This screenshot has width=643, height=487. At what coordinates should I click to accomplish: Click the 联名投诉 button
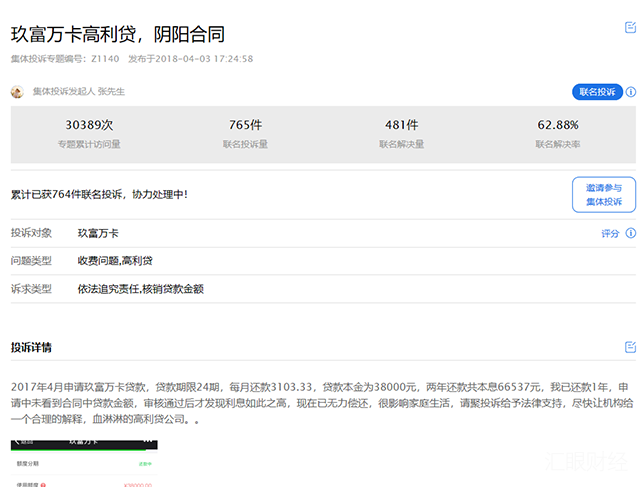click(x=597, y=92)
